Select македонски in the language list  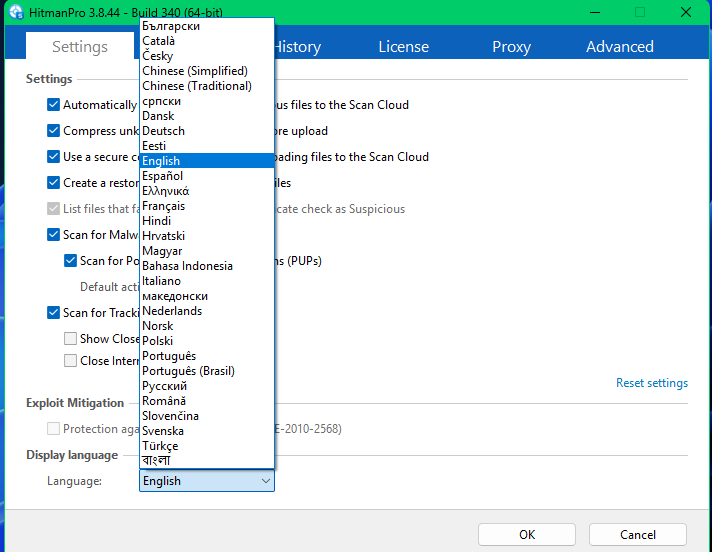(207, 296)
